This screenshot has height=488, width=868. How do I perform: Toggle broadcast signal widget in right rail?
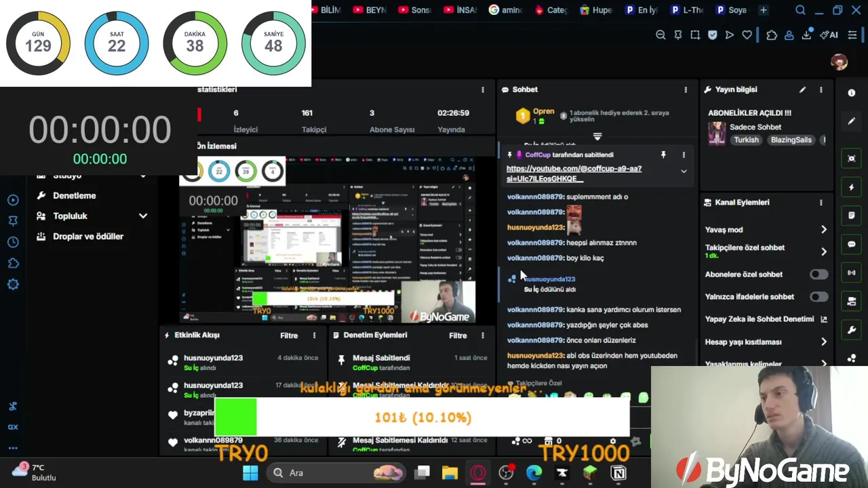[852, 272]
